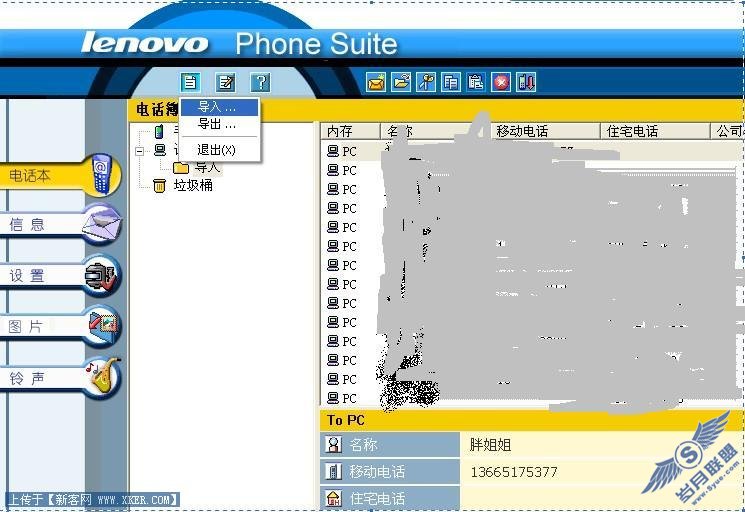
Task: Select the mobile phone node in tree
Action: 160,131
